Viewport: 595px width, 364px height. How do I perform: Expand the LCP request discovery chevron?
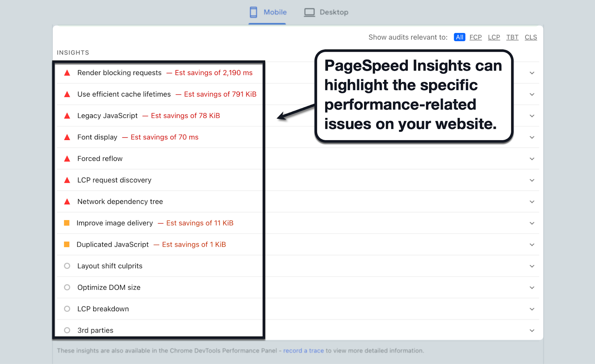click(x=532, y=180)
